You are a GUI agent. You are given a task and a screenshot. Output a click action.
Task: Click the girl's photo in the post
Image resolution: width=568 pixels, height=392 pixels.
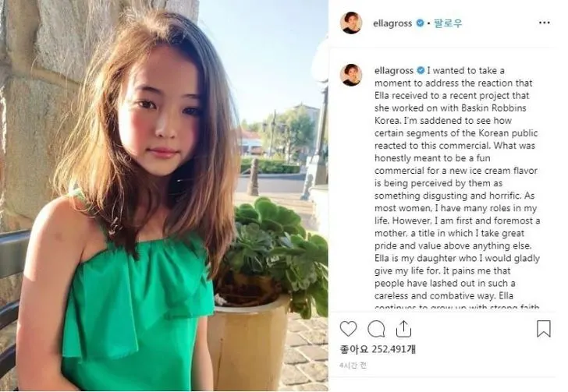pos(164,196)
